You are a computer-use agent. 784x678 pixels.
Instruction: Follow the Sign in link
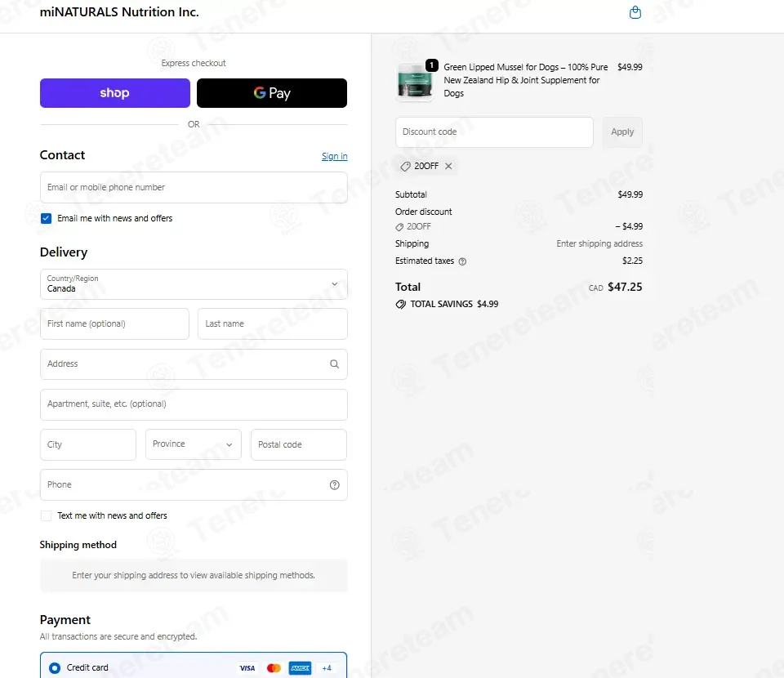[x=335, y=156]
